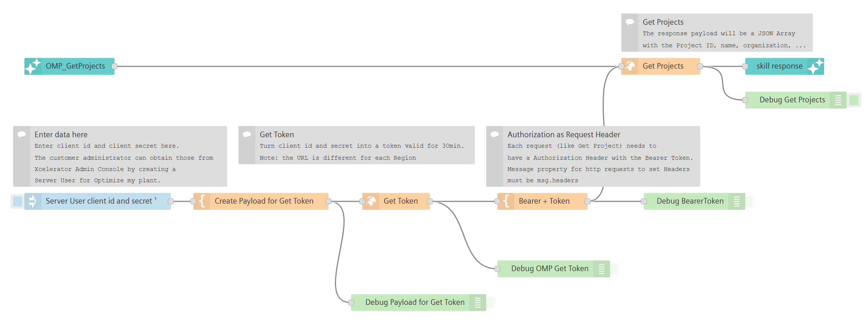
Task: Toggle Debug BearerToken node output
Action: pyautogui.click(x=749, y=201)
